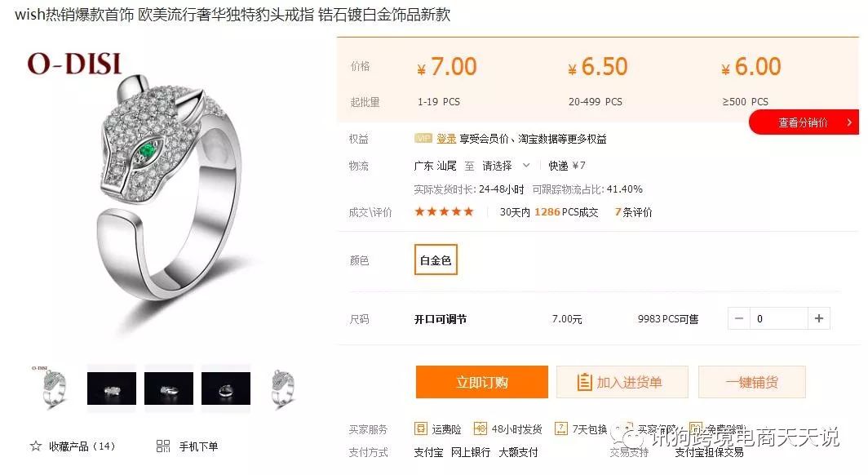Increase quantity with the plus button
868x475 pixels.
[x=819, y=318]
